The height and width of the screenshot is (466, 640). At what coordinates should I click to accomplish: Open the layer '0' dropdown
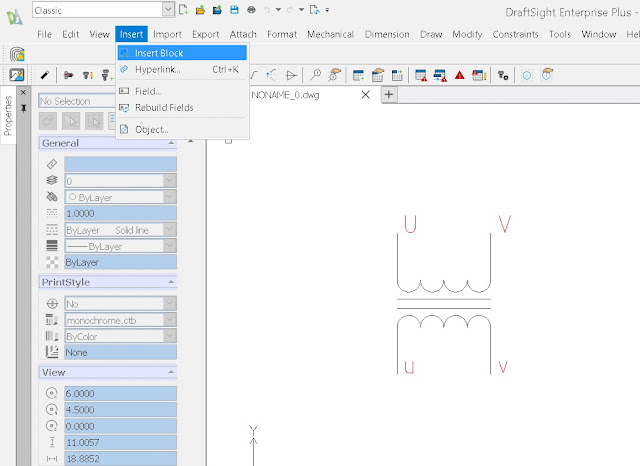(x=169, y=180)
